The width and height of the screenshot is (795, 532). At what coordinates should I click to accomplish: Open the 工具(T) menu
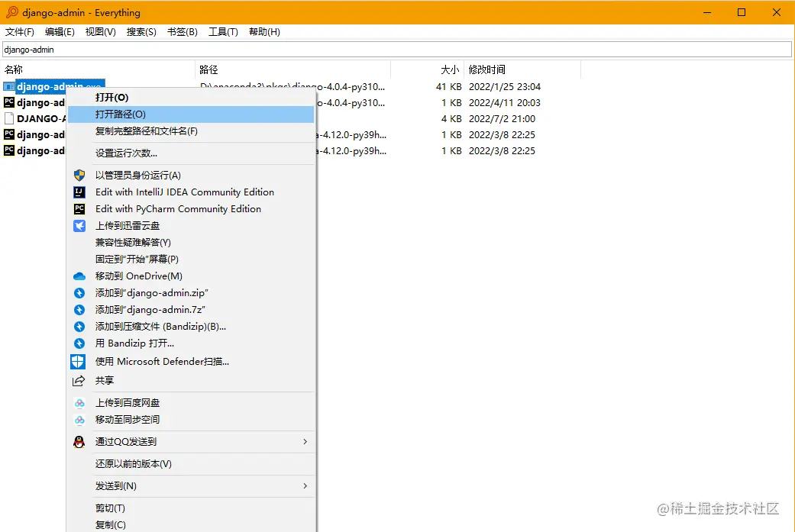pyautogui.click(x=223, y=32)
